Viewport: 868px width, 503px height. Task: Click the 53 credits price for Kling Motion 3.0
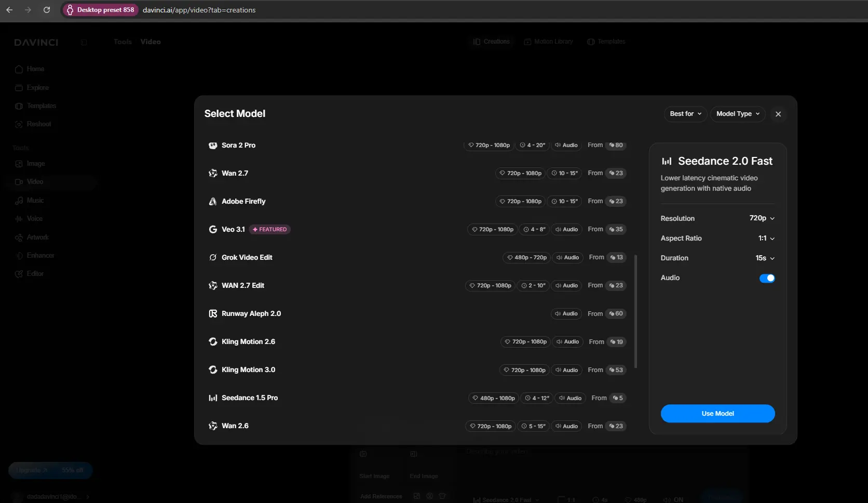click(x=616, y=370)
